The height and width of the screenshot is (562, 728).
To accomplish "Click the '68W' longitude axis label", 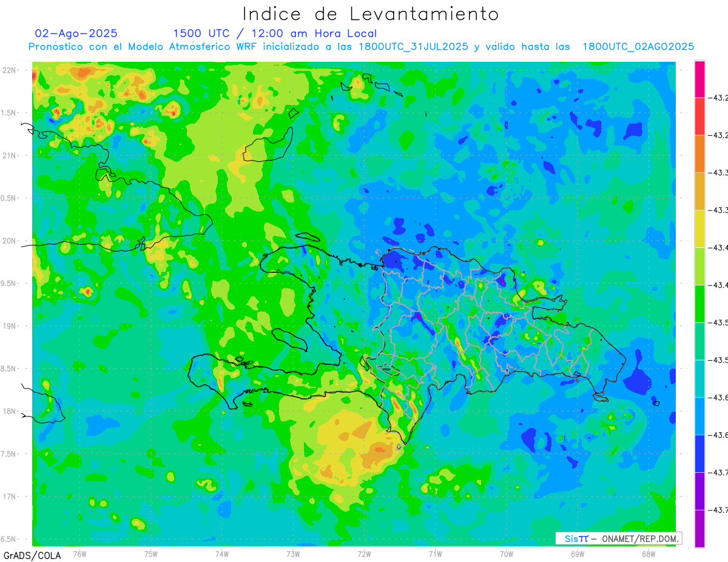I will [648, 554].
